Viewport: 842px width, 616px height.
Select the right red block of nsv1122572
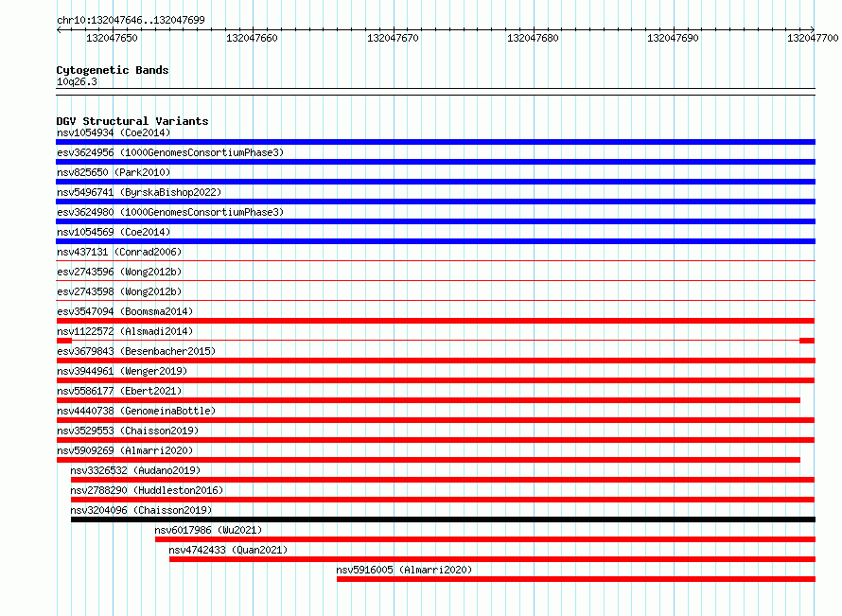pos(807,341)
